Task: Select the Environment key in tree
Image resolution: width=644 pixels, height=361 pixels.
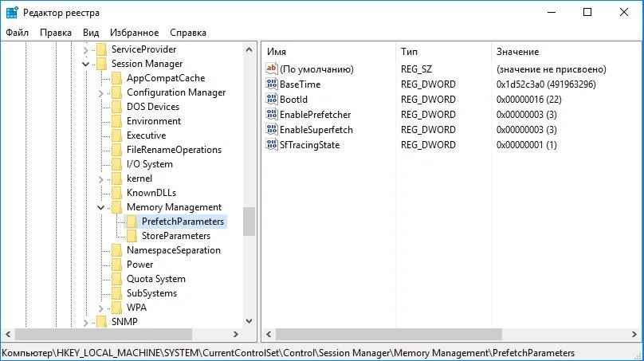Action: 154,121
